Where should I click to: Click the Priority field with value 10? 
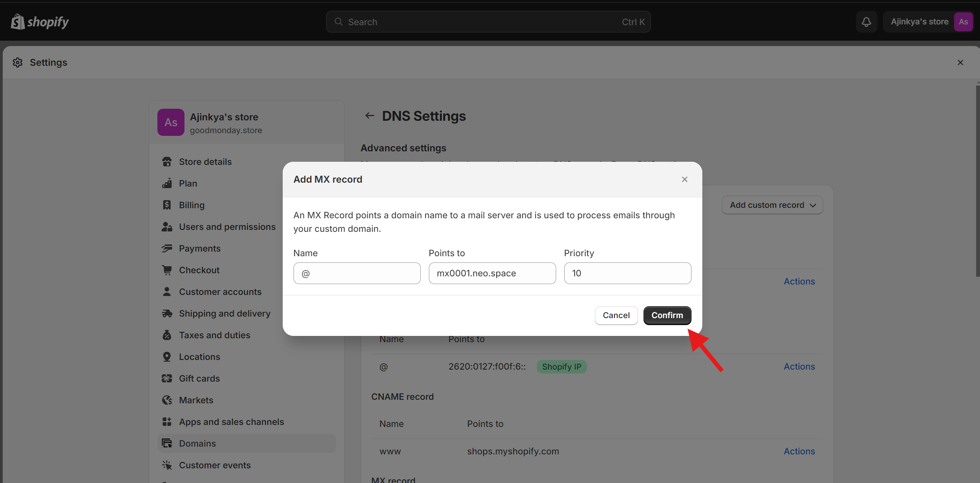(628, 273)
